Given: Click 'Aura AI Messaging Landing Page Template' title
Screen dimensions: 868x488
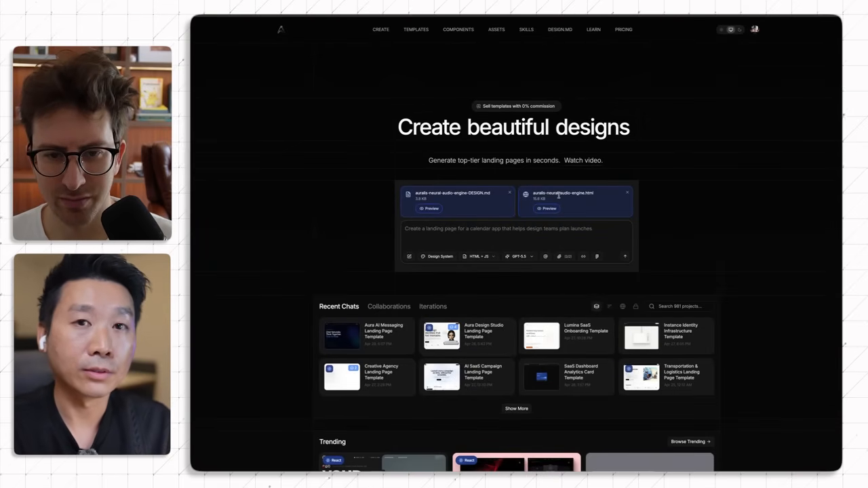Looking at the screenshot, I should click(x=384, y=331).
